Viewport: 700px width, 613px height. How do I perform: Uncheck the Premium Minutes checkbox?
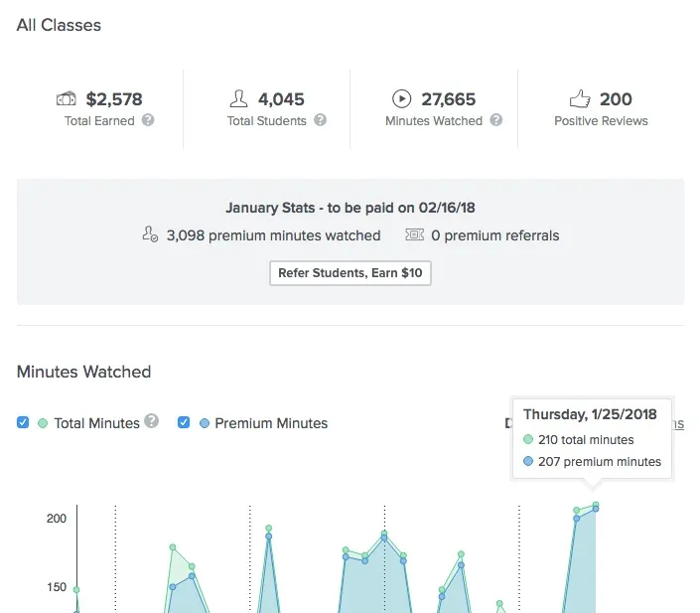[184, 422]
